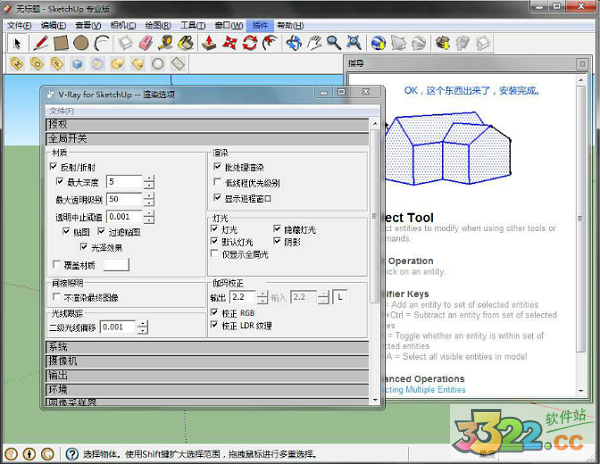Open Google Earth location icon
The width and height of the screenshot is (600, 464).
coord(378,43)
